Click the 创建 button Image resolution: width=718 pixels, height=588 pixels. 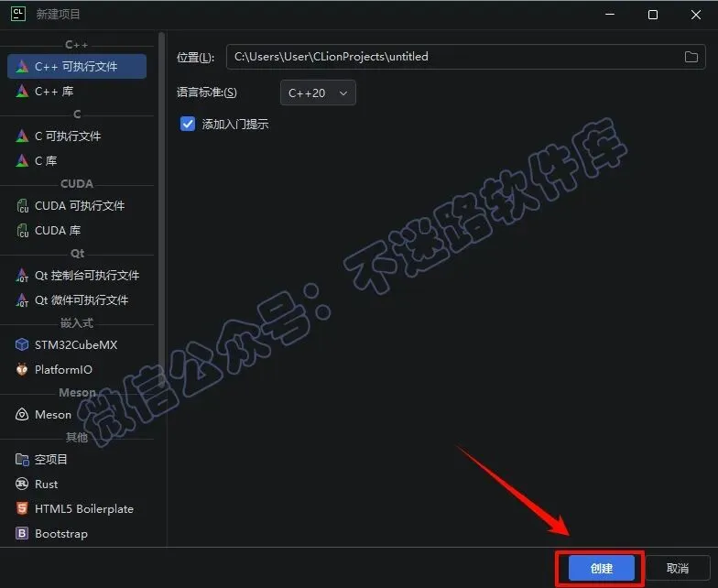coord(601,568)
